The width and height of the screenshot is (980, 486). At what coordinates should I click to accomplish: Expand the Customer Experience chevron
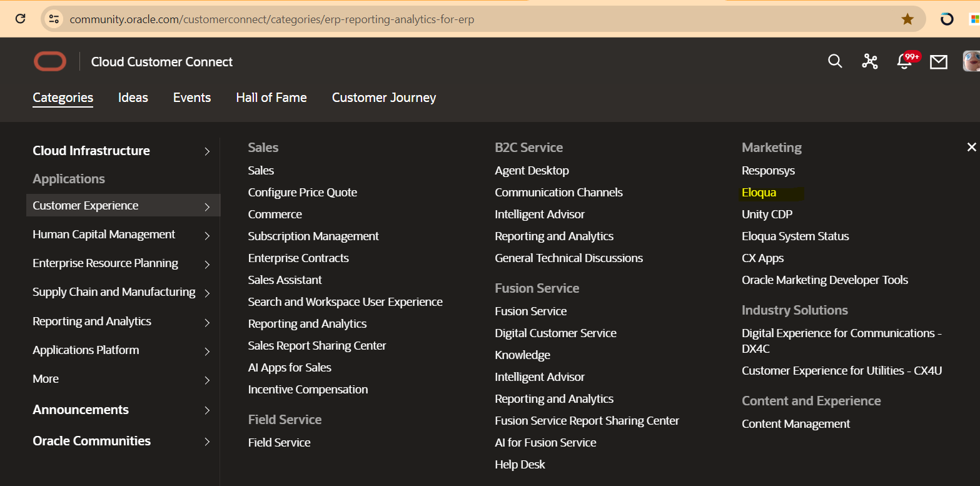point(207,206)
